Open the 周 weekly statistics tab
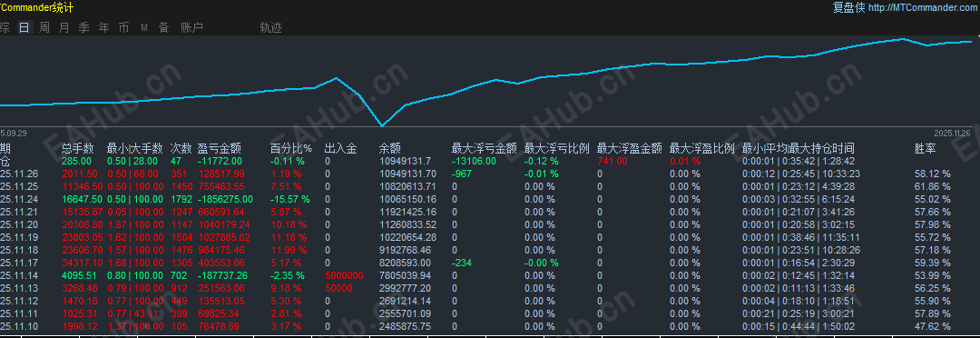Image resolution: width=980 pixels, height=338 pixels. coord(44,27)
